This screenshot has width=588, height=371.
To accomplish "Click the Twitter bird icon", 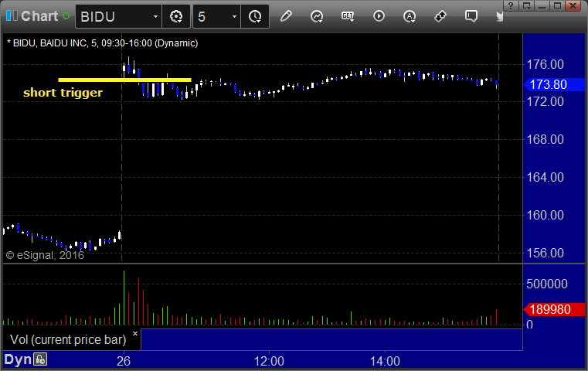I will pos(499,16).
